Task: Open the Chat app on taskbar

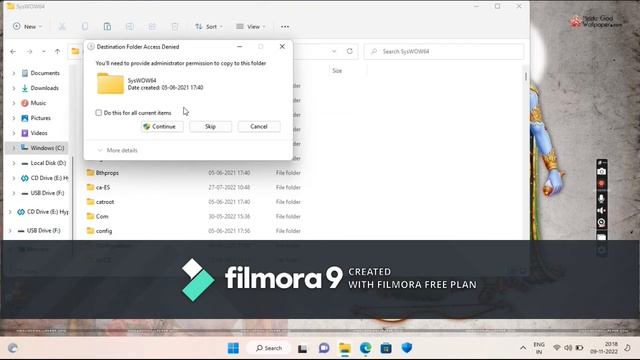Action: (324, 348)
